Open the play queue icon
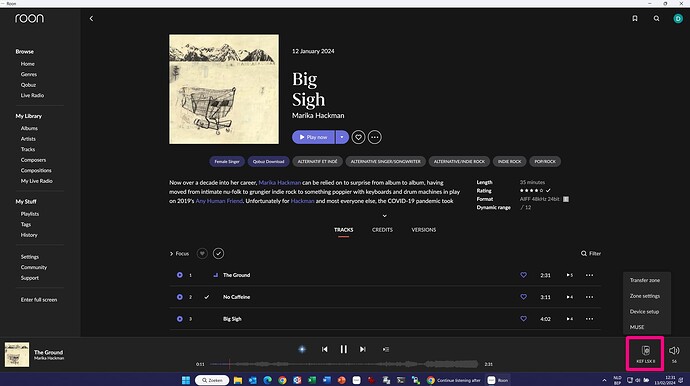This screenshot has height=386, width=690. pyautogui.click(x=385, y=349)
